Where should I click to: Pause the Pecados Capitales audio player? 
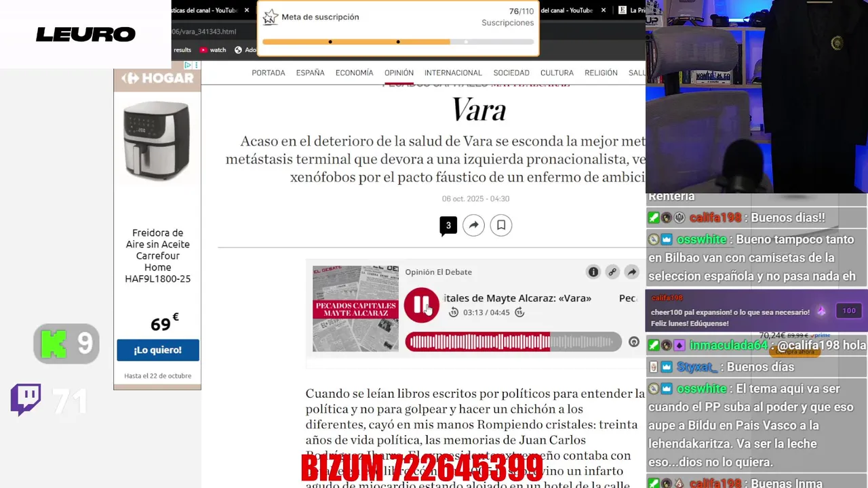pyautogui.click(x=421, y=305)
